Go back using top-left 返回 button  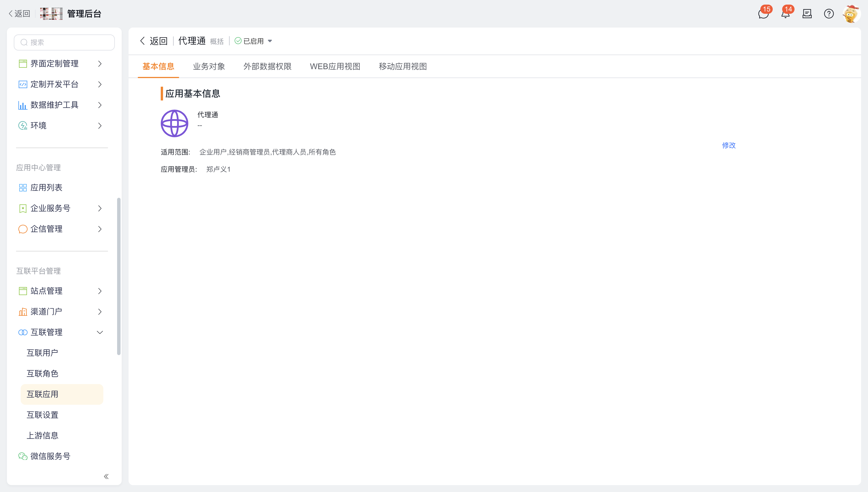[19, 14]
